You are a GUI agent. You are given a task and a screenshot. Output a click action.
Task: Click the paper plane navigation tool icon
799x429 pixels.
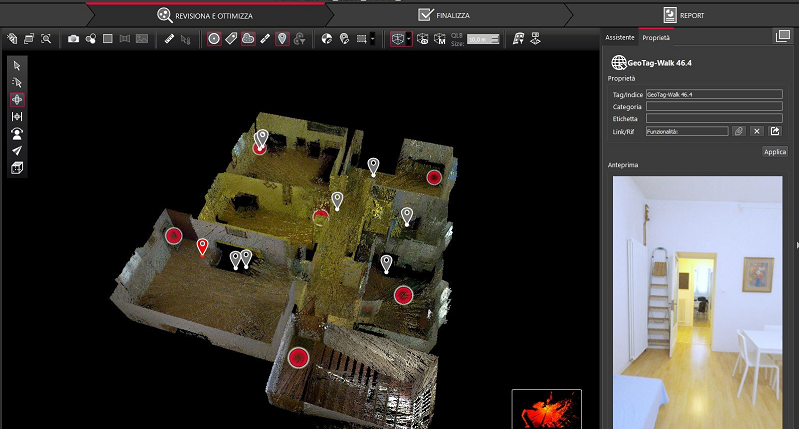point(17,151)
